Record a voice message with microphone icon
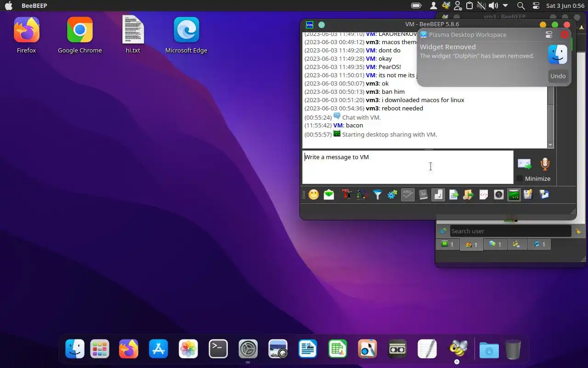The width and height of the screenshot is (588, 368). [545, 164]
